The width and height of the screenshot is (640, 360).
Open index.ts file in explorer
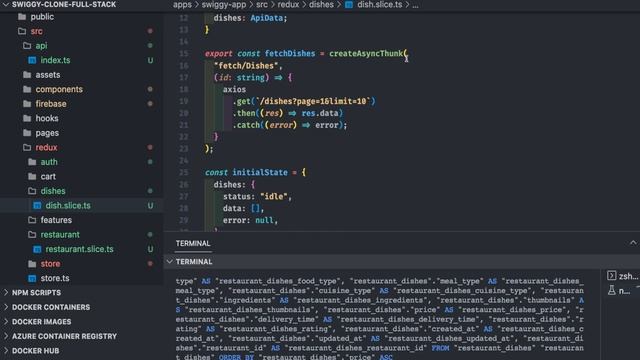(55, 60)
